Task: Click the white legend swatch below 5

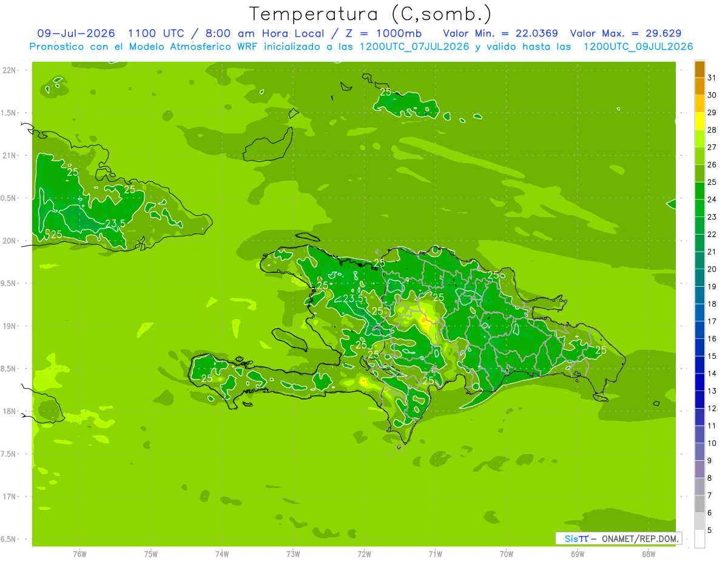Action: 699,539
